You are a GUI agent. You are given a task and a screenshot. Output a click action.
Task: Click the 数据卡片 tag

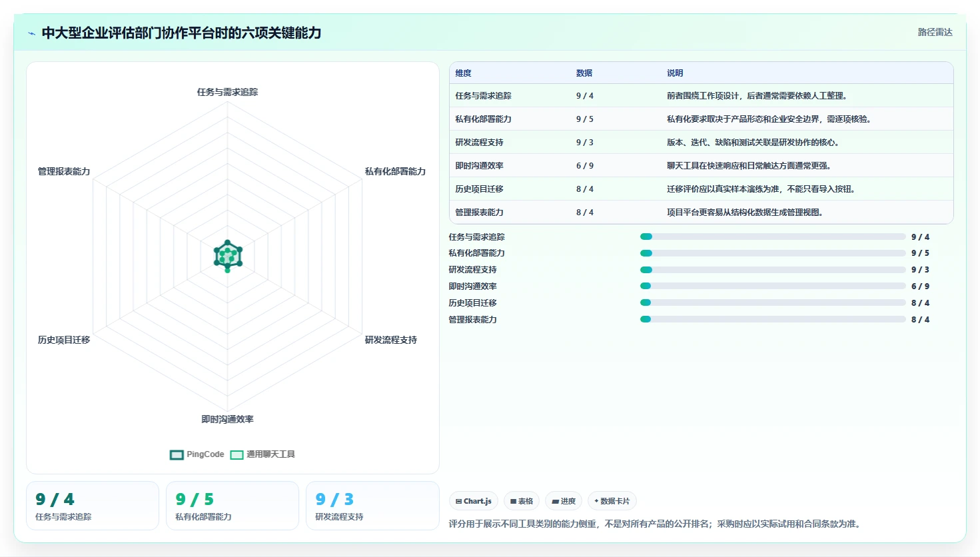612,501
